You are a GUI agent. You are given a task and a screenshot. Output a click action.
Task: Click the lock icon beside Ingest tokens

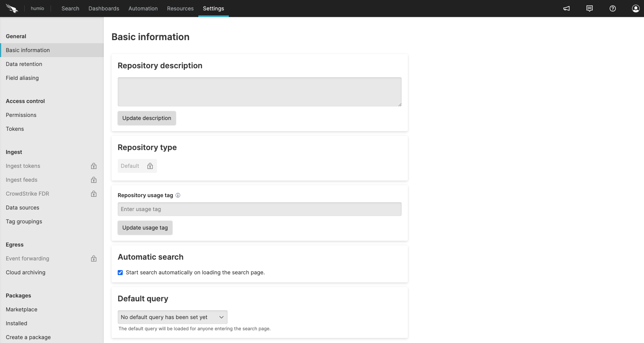coord(94,166)
